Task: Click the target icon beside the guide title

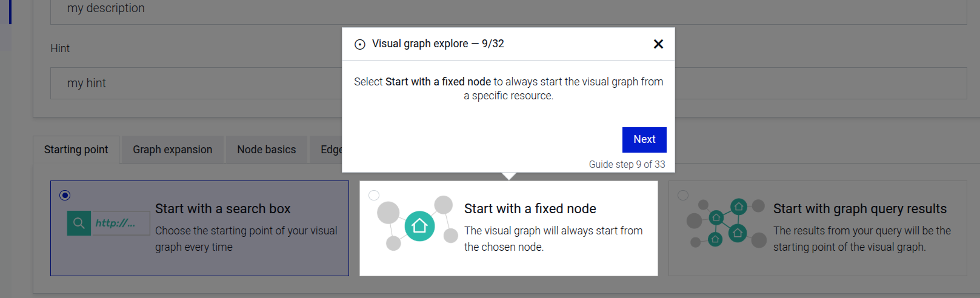Action: [x=360, y=44]
